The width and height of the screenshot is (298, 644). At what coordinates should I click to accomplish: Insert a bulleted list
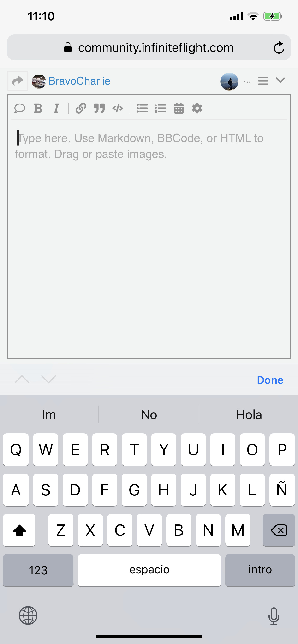pos(142,108)
